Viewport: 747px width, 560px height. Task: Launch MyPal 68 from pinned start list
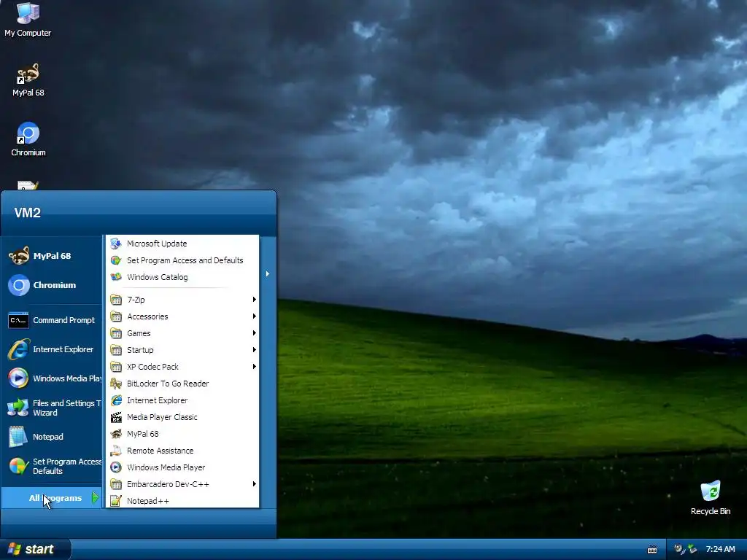(x=52, y=256)
